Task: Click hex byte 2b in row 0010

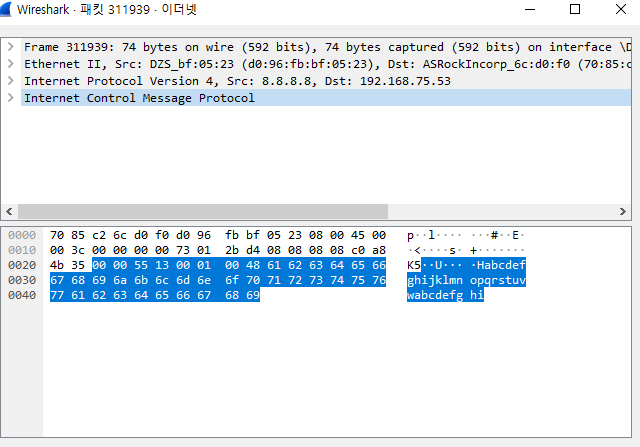Action: pos(232,250)
